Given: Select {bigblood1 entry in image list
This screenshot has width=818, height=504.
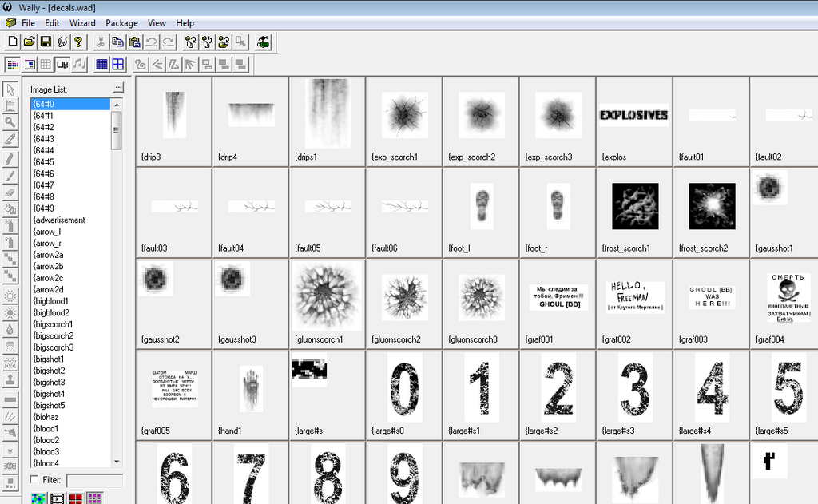Looking at the screenshot, I should point(50,301).
